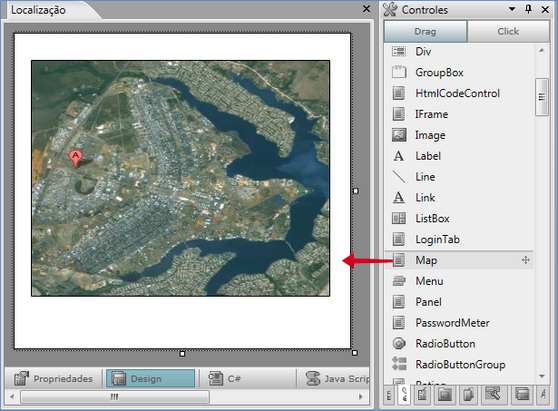Click the 'ListBox' label text
Image resolution: width=558 pixels, height=411 pixels.
[432, 218]
